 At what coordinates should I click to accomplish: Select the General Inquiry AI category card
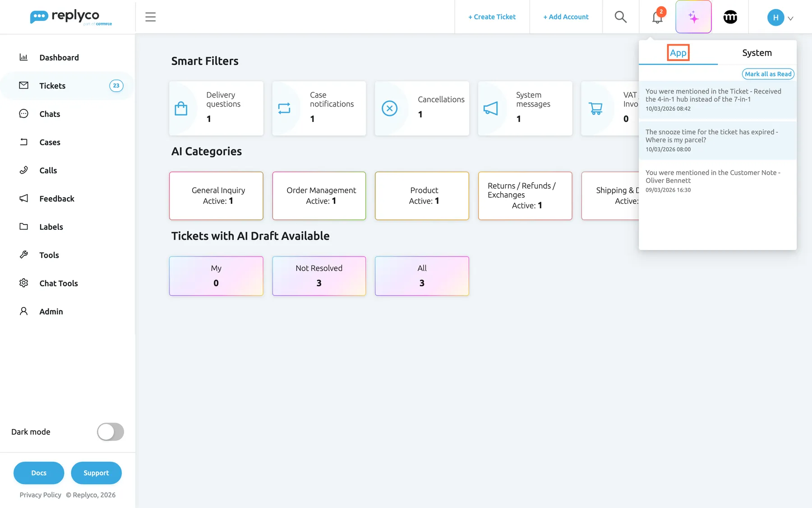(216, 196)
